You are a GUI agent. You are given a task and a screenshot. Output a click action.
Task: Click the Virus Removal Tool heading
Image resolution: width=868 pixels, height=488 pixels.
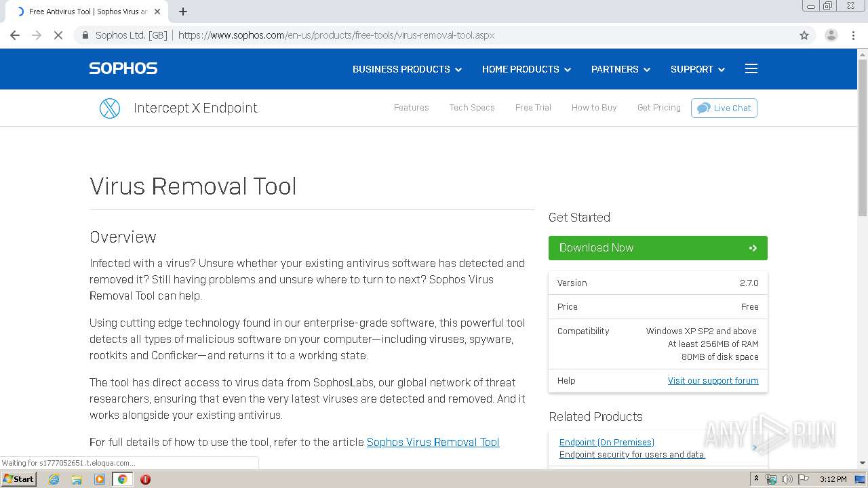(193, 186)
